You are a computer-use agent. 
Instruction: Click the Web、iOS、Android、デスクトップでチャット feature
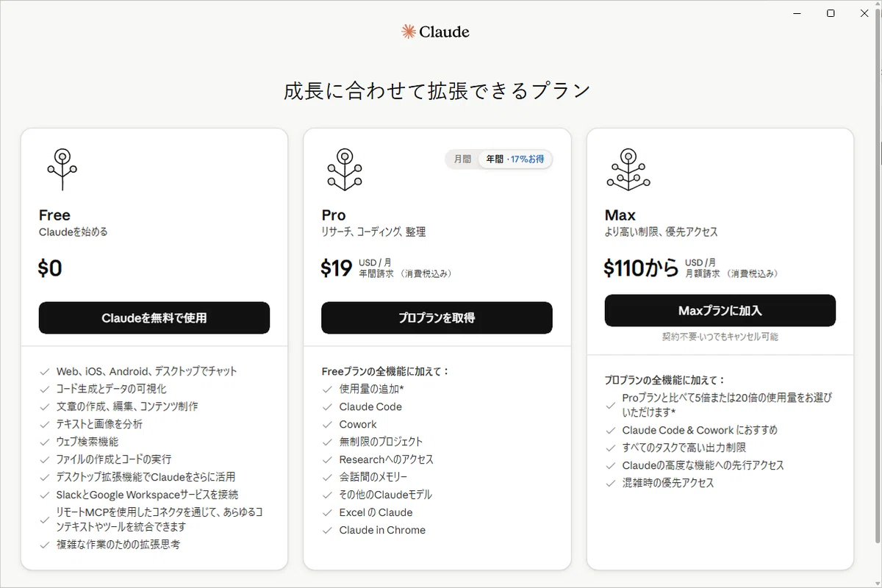[x=147, y=371]
